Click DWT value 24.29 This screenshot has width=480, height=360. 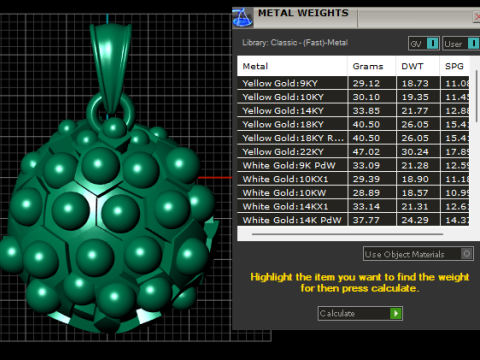[x=415, y=220]
